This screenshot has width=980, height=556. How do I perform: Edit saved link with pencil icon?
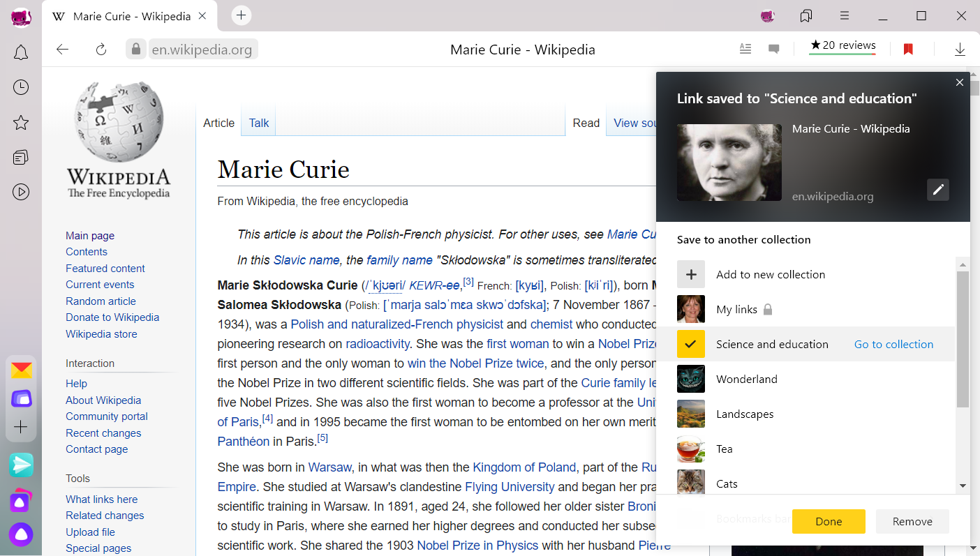938,190
